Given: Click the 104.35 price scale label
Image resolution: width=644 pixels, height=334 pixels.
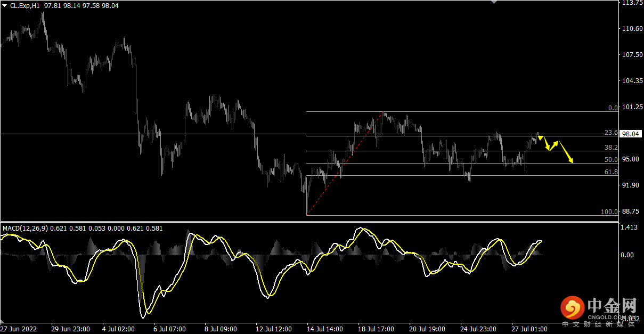Looking at the screenshot, I should point(632,81).
